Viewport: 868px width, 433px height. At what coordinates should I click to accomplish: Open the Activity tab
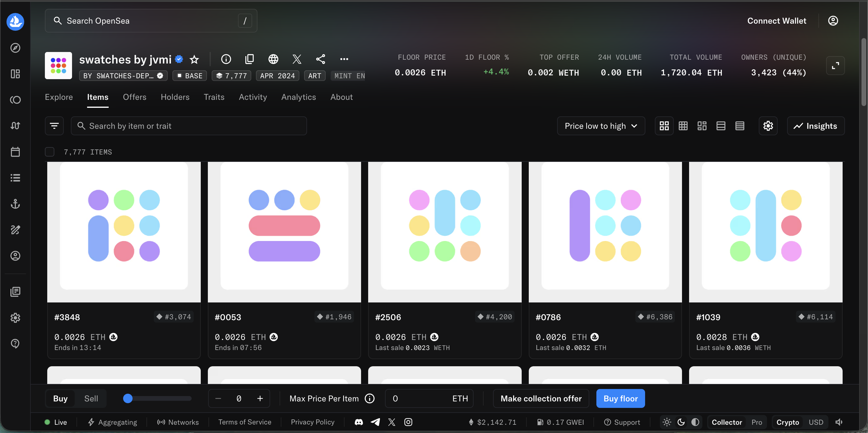[253, 97]
